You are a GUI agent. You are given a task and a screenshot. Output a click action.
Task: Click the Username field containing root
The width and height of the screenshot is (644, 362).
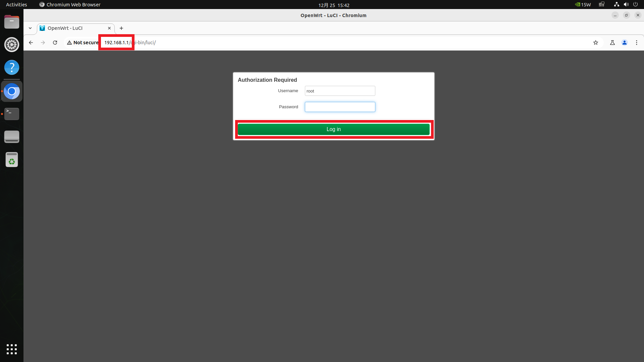point(340,91)
